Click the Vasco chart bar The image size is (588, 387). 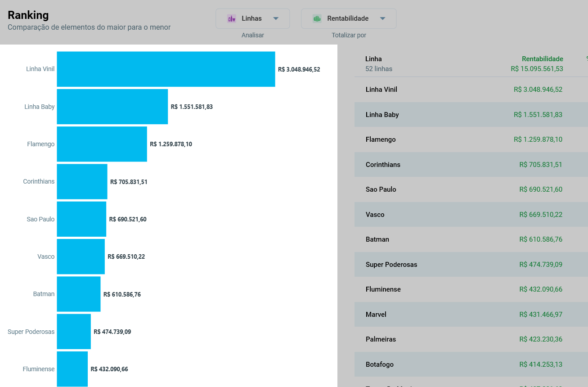click(81, 256)
